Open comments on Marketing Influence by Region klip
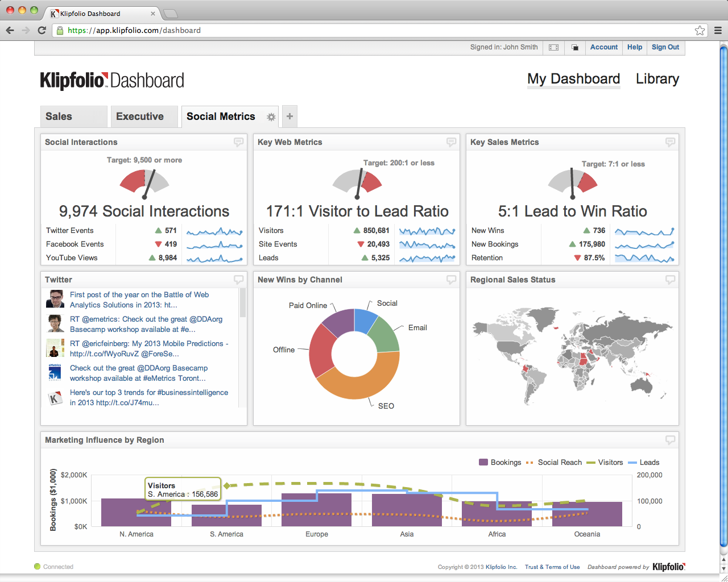The image size is (728, 582). coord(671,440)
